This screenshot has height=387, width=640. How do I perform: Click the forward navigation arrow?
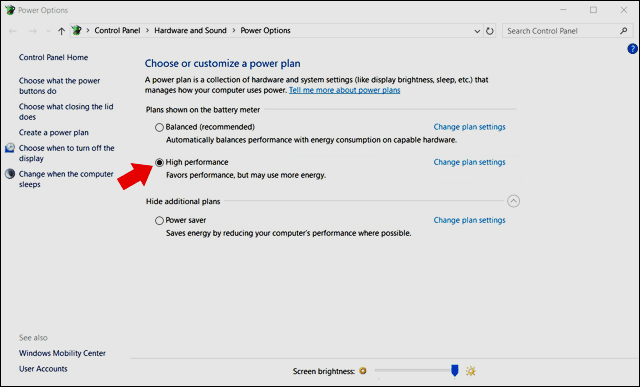[x=33, y=31]
